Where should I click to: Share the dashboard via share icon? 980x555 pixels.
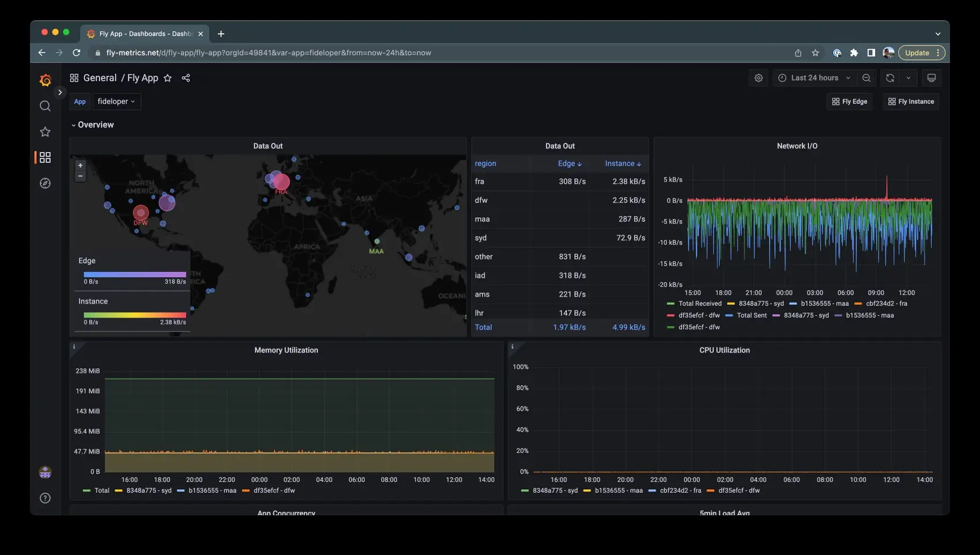[186, 78]
